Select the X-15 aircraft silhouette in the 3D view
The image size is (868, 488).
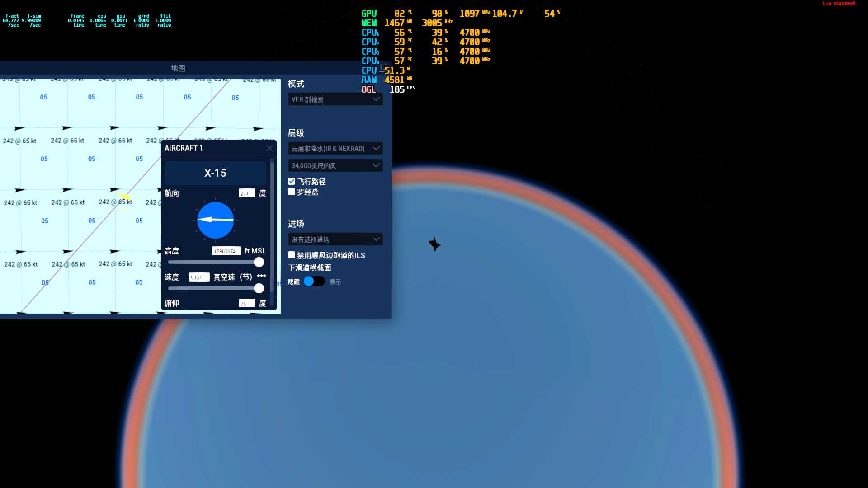434,244
